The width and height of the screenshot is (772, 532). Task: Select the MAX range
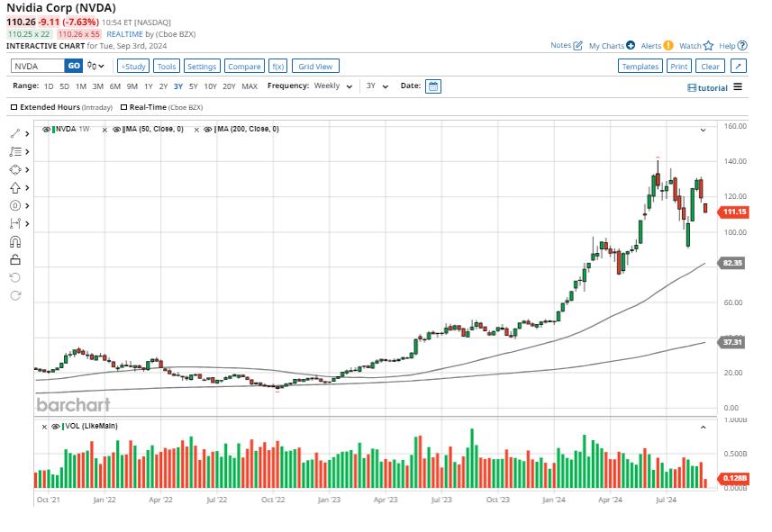point(250,86)
